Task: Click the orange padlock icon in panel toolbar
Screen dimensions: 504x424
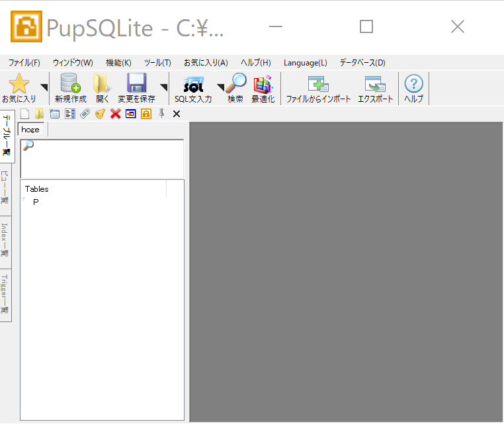Action: (x=146, y=114)
